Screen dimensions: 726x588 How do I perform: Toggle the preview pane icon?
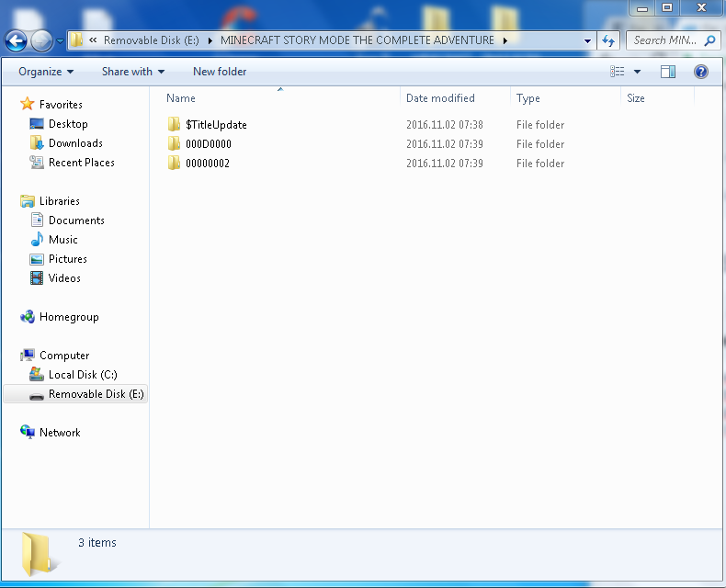[668, 72]
